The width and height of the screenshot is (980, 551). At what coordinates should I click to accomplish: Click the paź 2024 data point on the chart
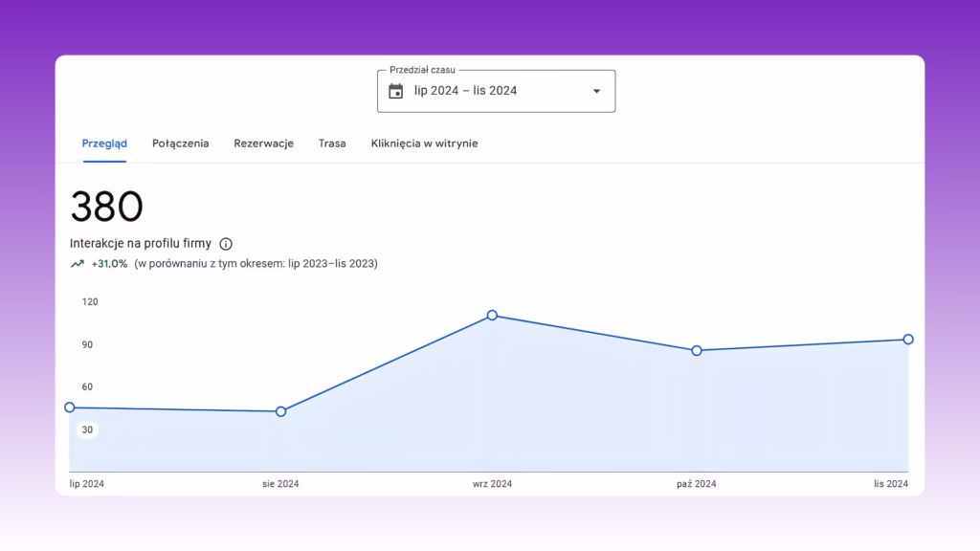click(x=697, y=351)
